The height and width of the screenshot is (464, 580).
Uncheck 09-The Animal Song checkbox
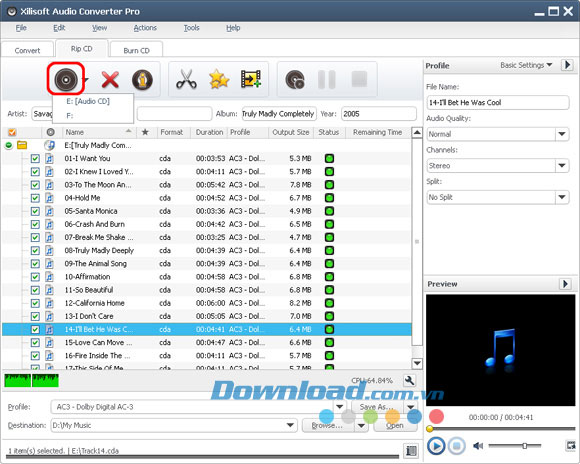[35, 264]
